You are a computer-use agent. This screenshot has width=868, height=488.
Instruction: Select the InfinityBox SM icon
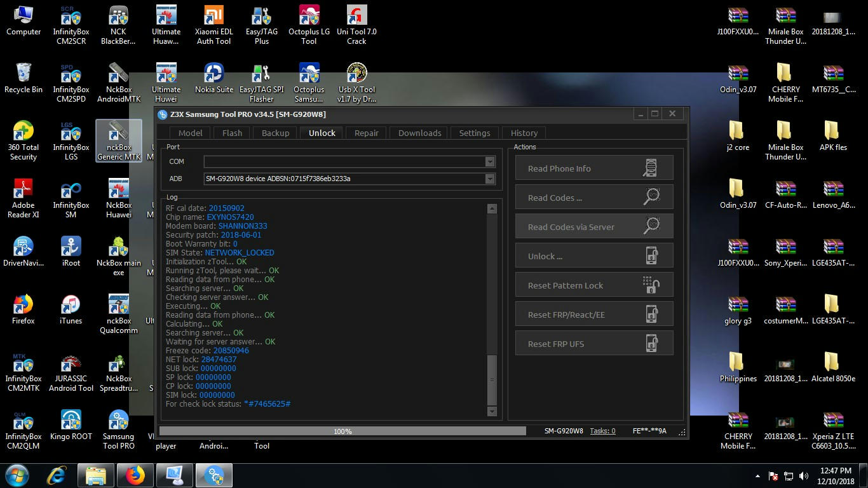tap(71, 199)
